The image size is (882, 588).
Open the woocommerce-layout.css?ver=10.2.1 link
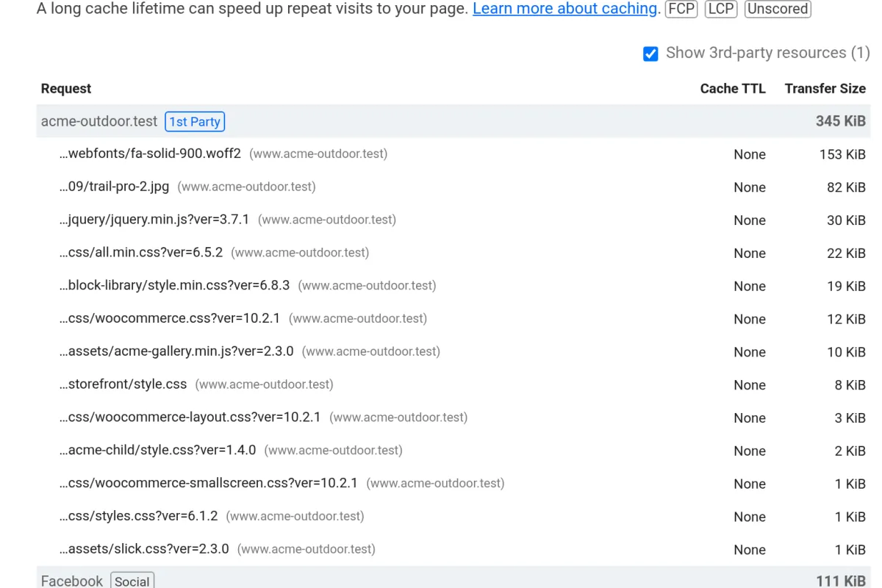click(x=190, y=417)
